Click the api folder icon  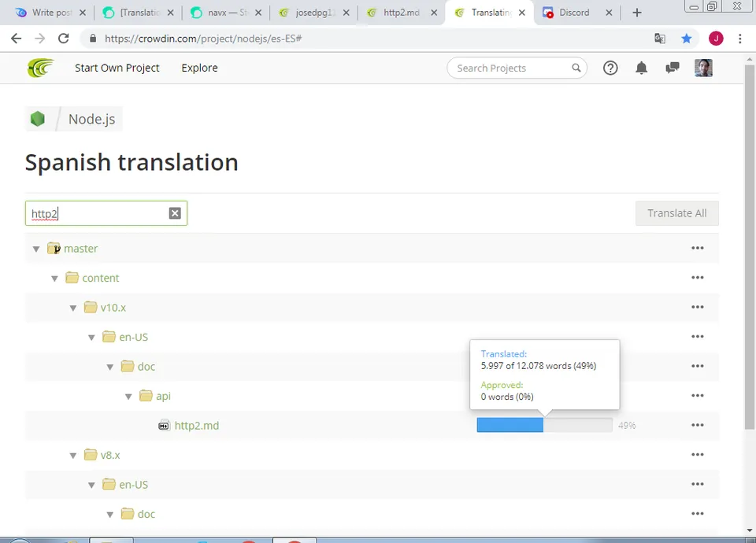(146, 396)
